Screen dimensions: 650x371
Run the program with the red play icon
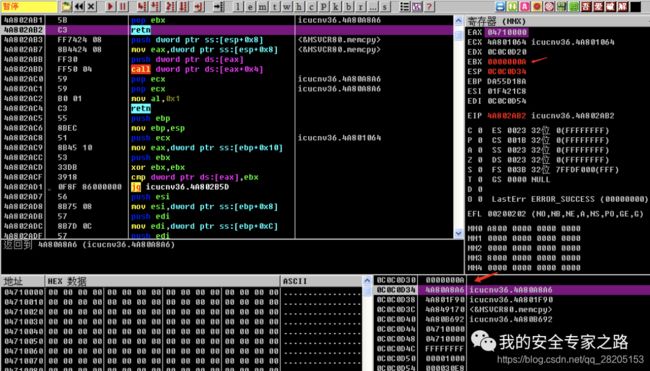click(110, 6)
